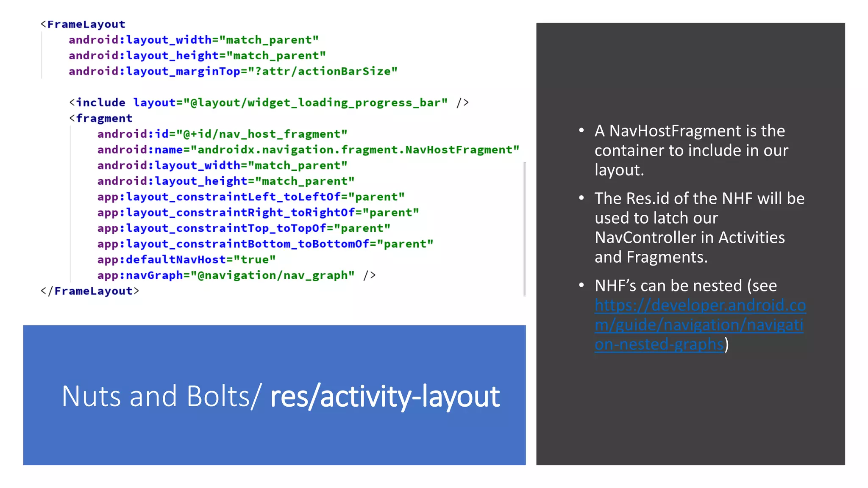The width and height of the screenshot is (868, 488).
Task: Click app:layout_constraintLeft_toLeftOf="parent" line
Action: point(251,197)
